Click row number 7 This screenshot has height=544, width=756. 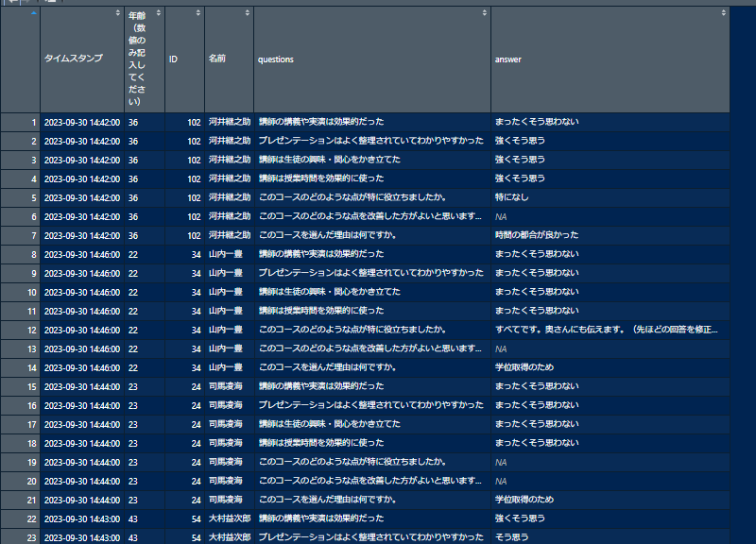[34, 235]
